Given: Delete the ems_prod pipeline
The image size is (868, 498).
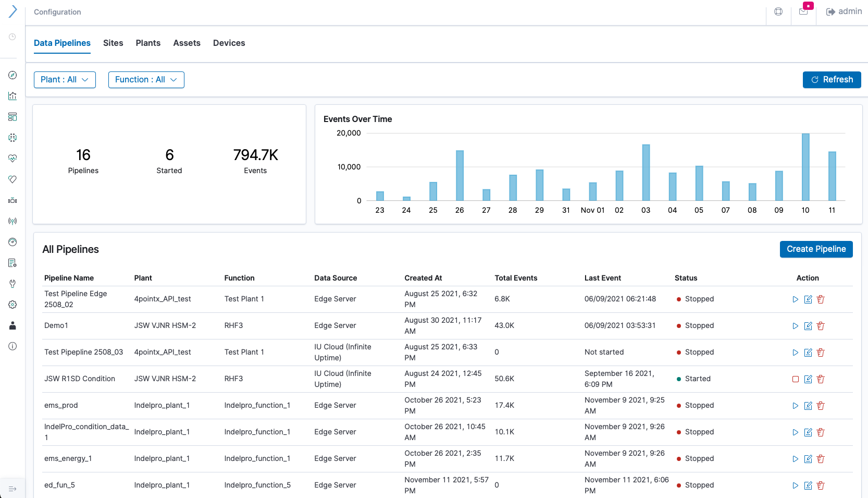Looking at the screenshot, I should click(821, 406).
